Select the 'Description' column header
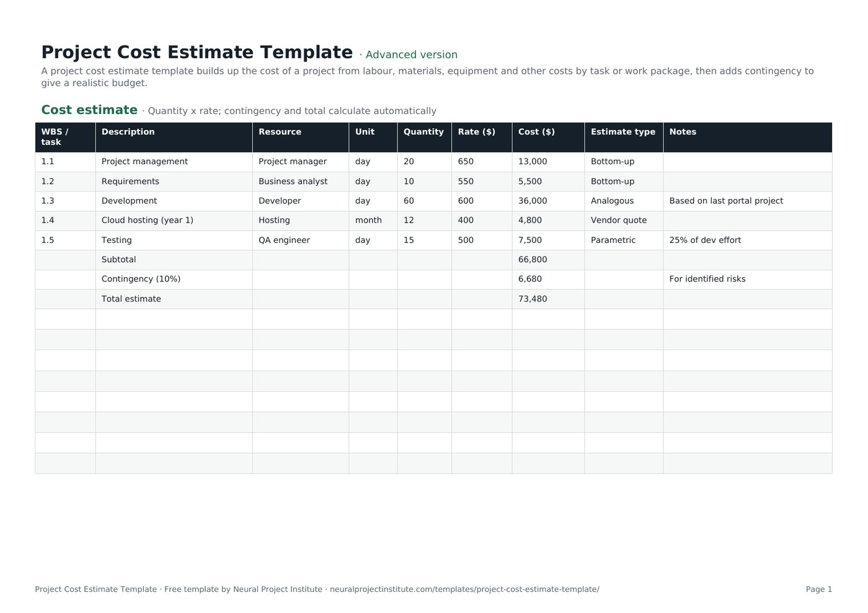The image size is (868, 613). click(x=174, y=137)
